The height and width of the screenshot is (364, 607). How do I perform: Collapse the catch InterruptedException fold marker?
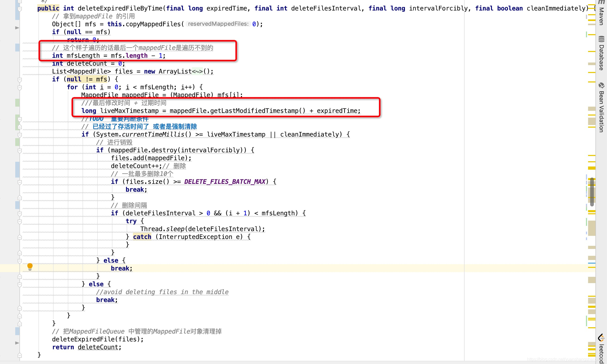coord(20,237)
